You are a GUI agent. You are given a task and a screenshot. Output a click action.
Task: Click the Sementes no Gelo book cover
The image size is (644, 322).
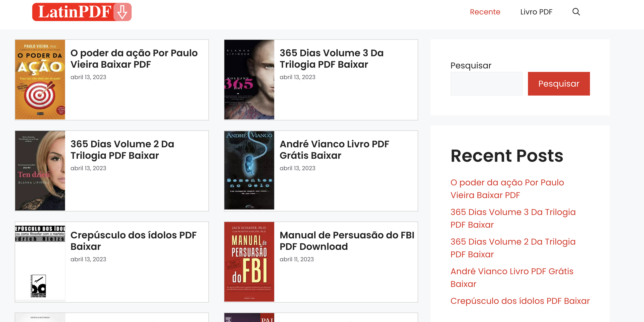[249, 170]
